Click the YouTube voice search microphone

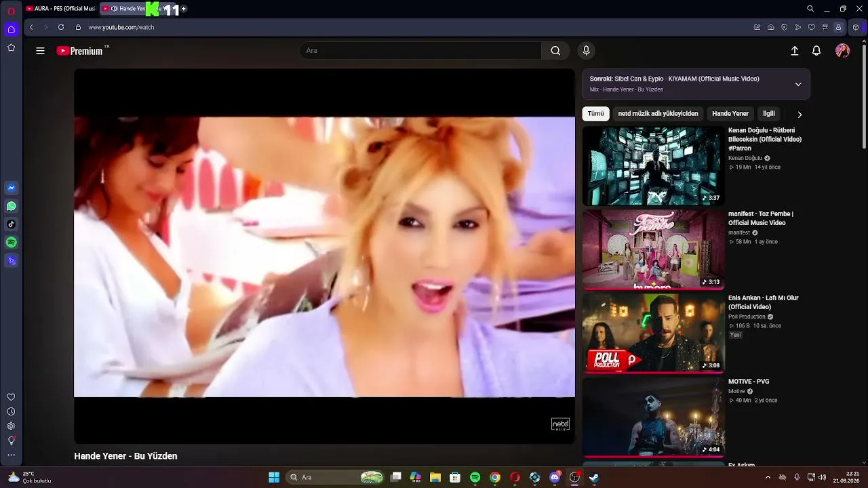click(x=587, y=50)
